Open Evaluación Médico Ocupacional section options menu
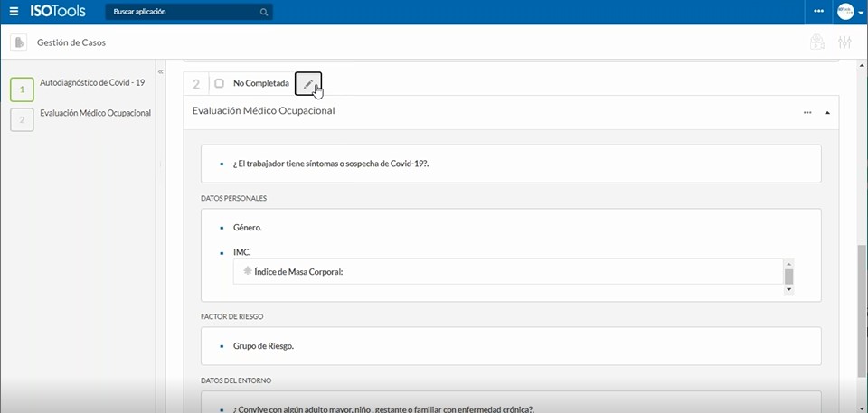 [x=807, y=113]
